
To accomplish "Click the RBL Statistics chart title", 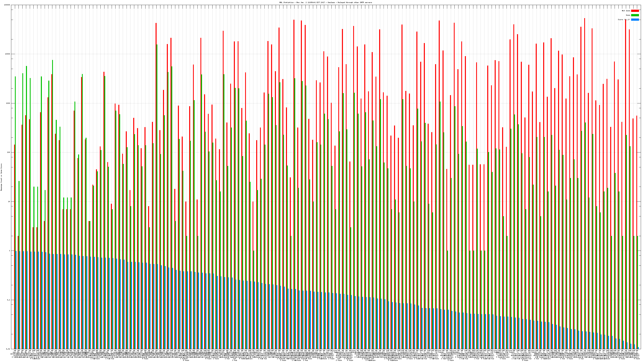I will 325,2.
